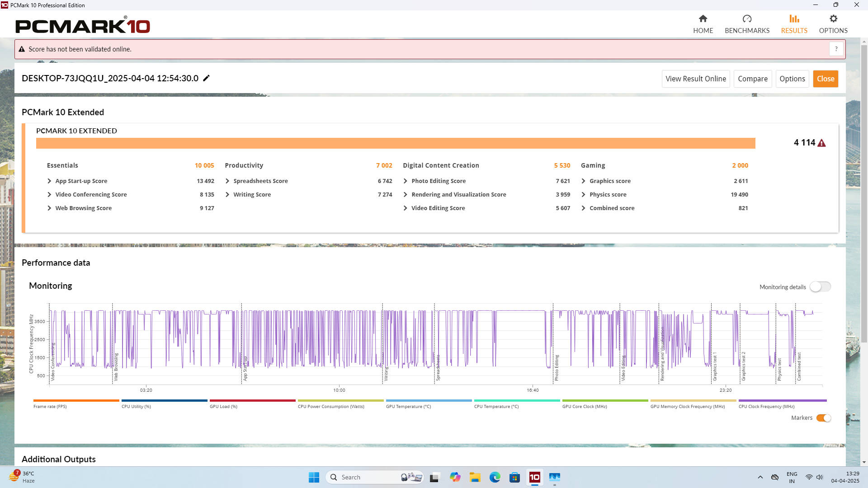This screenshot has height=488, width=868.
Task: Click the ENG IN language indicator
Action: click(792, 477)
